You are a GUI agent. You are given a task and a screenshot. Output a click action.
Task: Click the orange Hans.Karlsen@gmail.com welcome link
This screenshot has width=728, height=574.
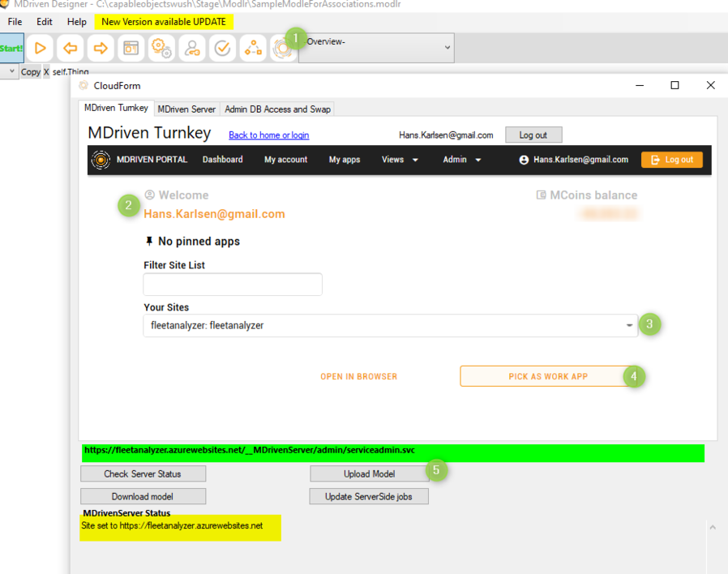click(x=215, y=214)
